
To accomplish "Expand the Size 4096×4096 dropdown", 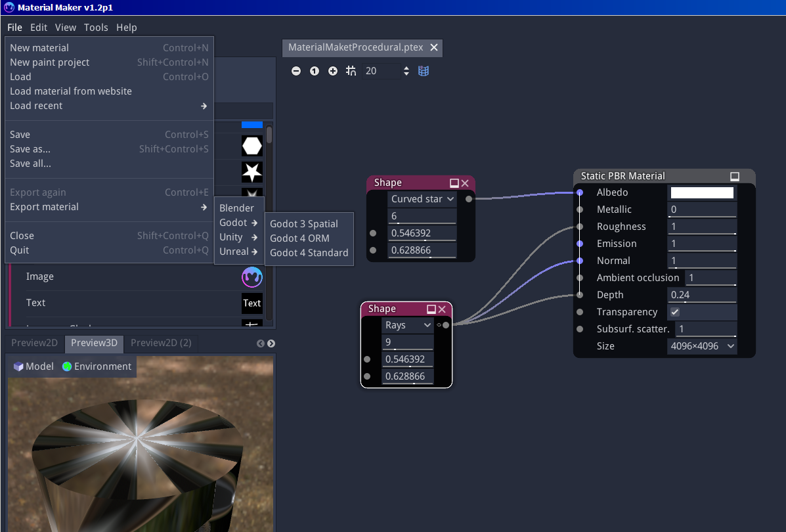I will click(701, 346).
